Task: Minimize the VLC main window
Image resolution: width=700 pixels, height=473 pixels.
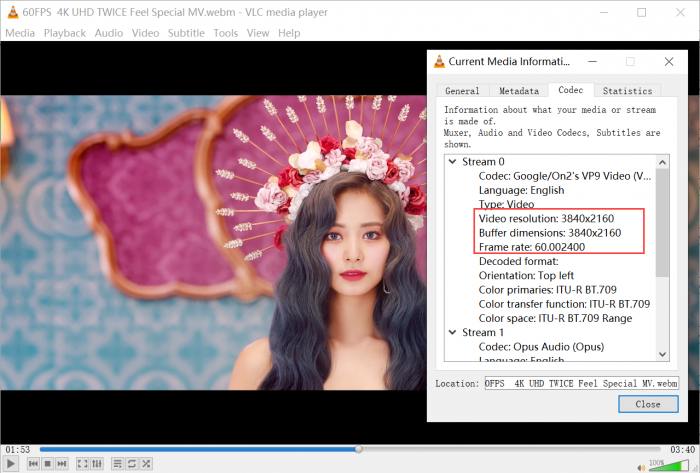Action: click(x=604, y=12)
